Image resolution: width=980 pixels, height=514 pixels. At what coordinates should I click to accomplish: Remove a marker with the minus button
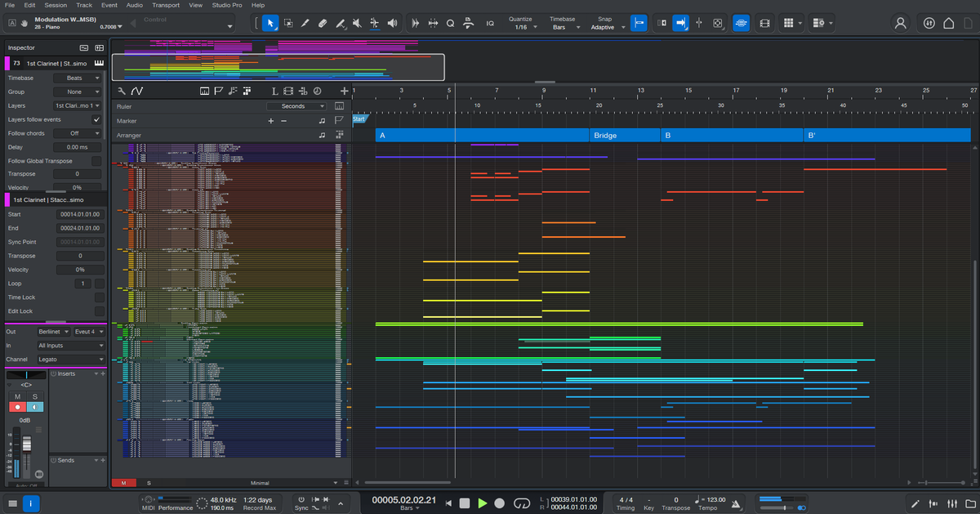[x=284, y=121]
